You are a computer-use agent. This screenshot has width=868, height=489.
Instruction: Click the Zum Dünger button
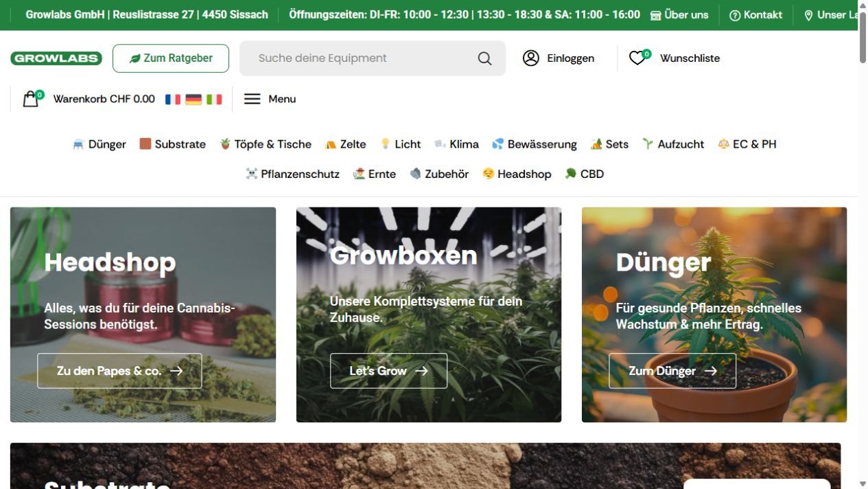coord(672,371)
